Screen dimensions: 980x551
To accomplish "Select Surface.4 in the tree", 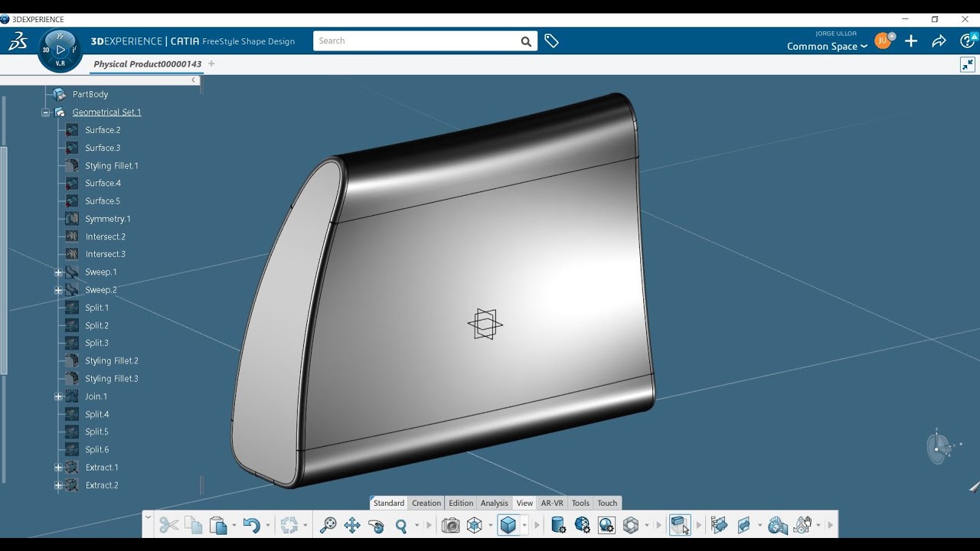I will point(103,184).
